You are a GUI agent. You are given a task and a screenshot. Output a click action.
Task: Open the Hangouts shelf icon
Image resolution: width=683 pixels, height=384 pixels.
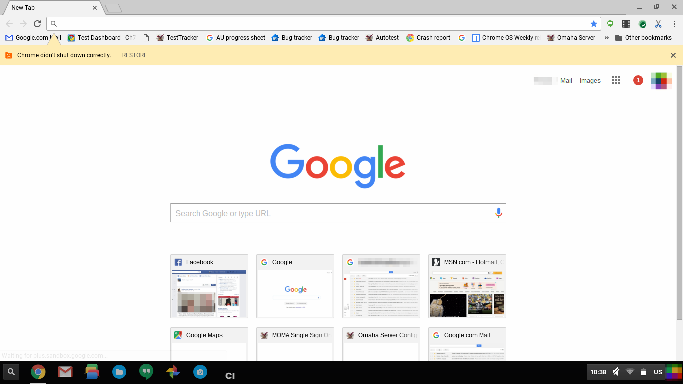click(x=146, y=372)
